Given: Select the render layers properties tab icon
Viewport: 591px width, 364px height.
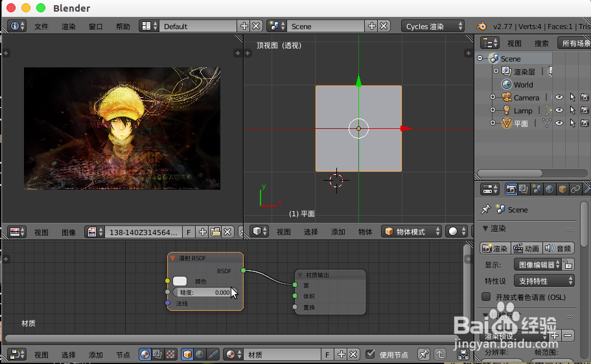Looking at the screenshot, I should [x=524, y=188].
